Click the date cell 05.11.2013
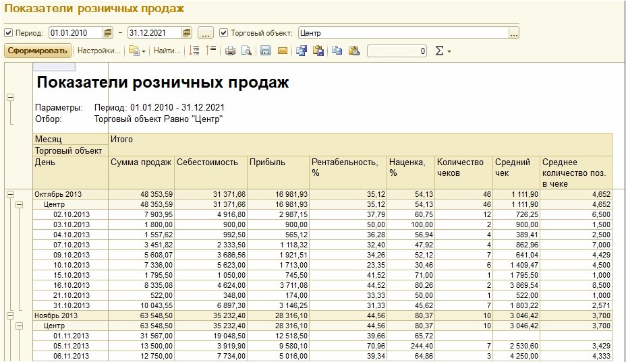Viewport: 626px width, 364px height. [x=72, y=346]
